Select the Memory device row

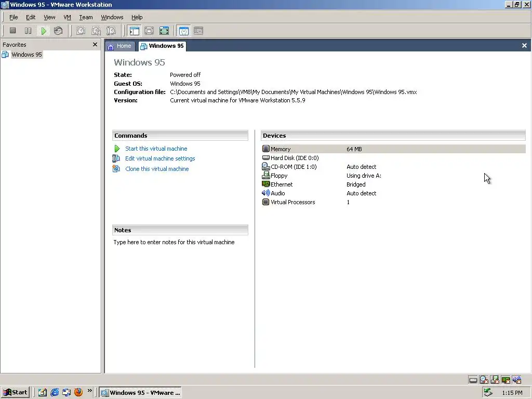394,149
